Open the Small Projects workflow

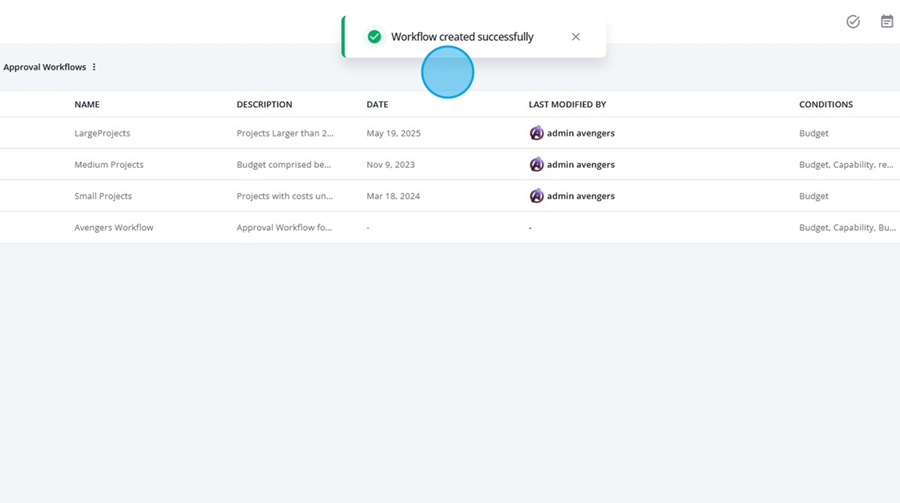pos(103,196)
